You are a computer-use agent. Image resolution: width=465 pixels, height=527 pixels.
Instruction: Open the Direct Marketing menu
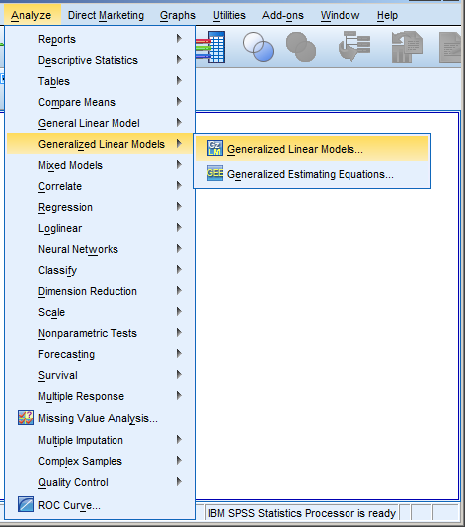pos(106,15)
